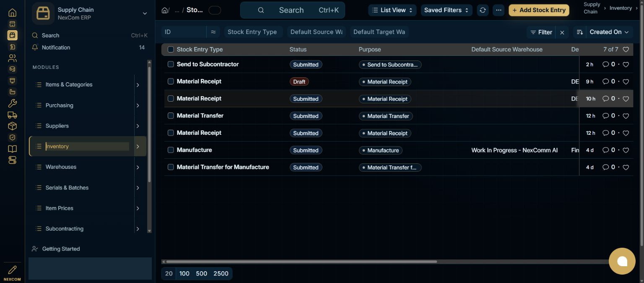Screen dimensions: 644x283
Task: Clear filters with the X next to Filter
Action: [x=562, y=32]
